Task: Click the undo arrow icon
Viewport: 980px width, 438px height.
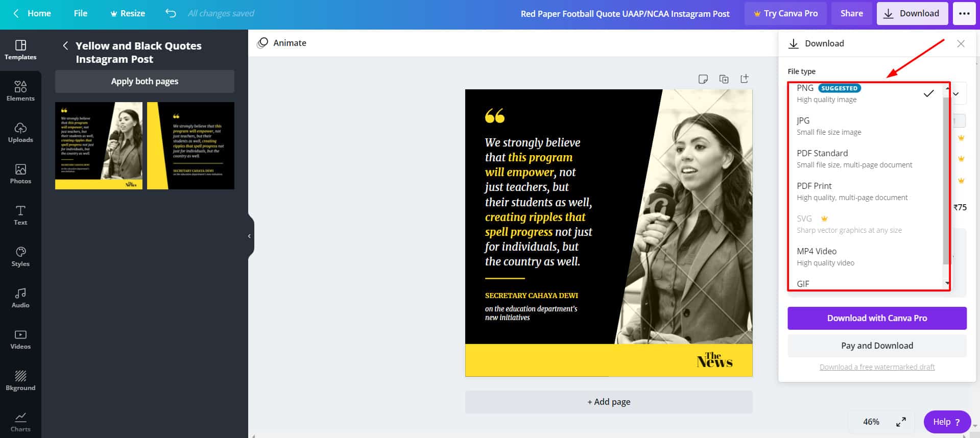Action: [x=171, y=13]
